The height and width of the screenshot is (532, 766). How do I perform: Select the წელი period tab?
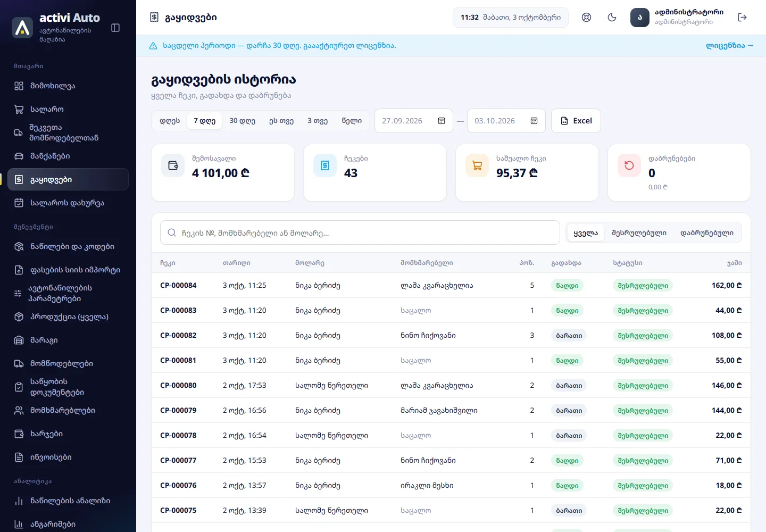352,121
